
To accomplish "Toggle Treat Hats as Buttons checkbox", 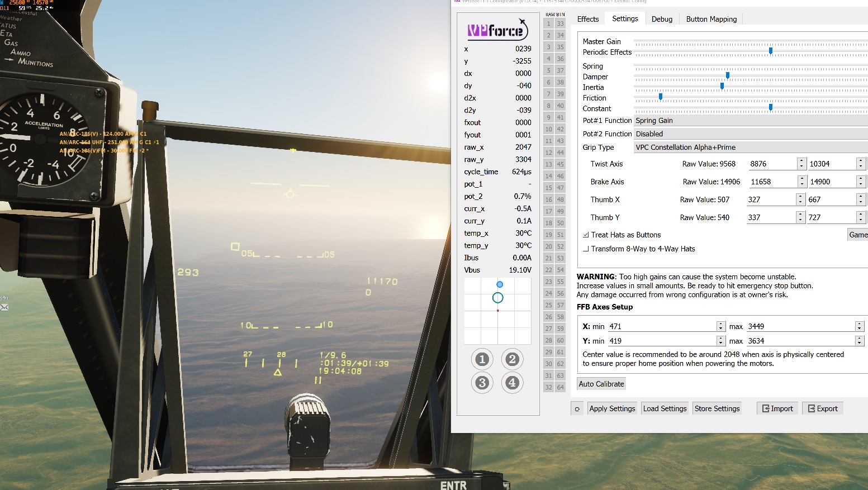I will pyautogui.click(x=586, y=235).
